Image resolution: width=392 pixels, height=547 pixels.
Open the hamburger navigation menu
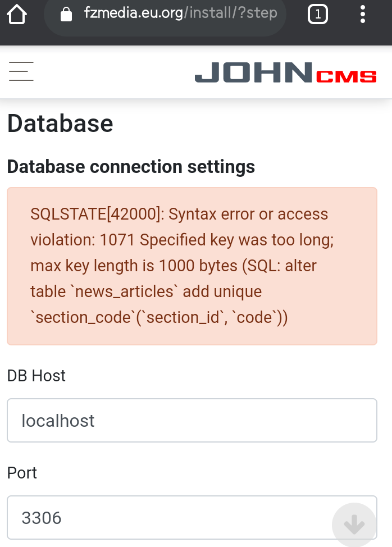(x=21, y=71)
